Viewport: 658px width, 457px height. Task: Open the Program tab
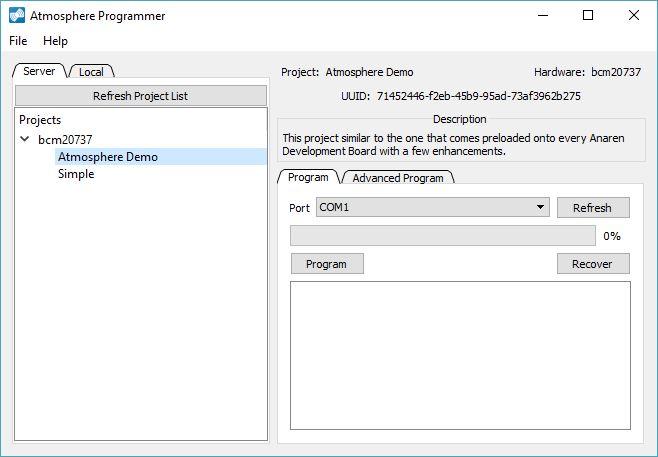coord(308,177)
